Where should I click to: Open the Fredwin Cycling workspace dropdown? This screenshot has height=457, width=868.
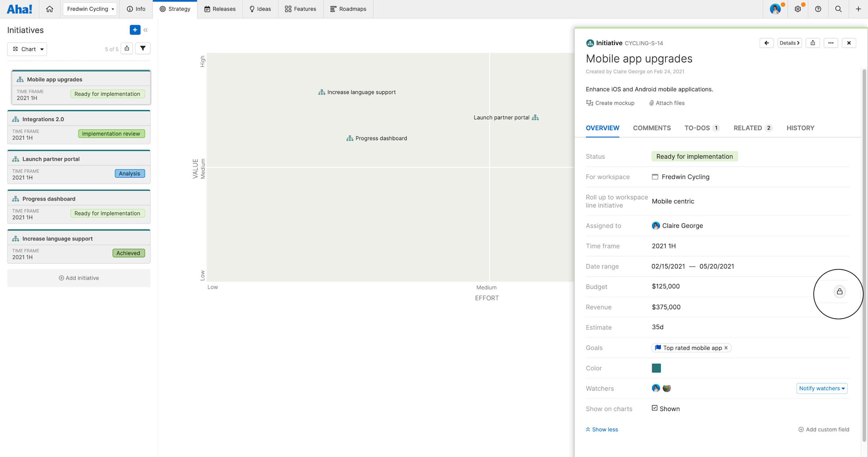[90, 9]
